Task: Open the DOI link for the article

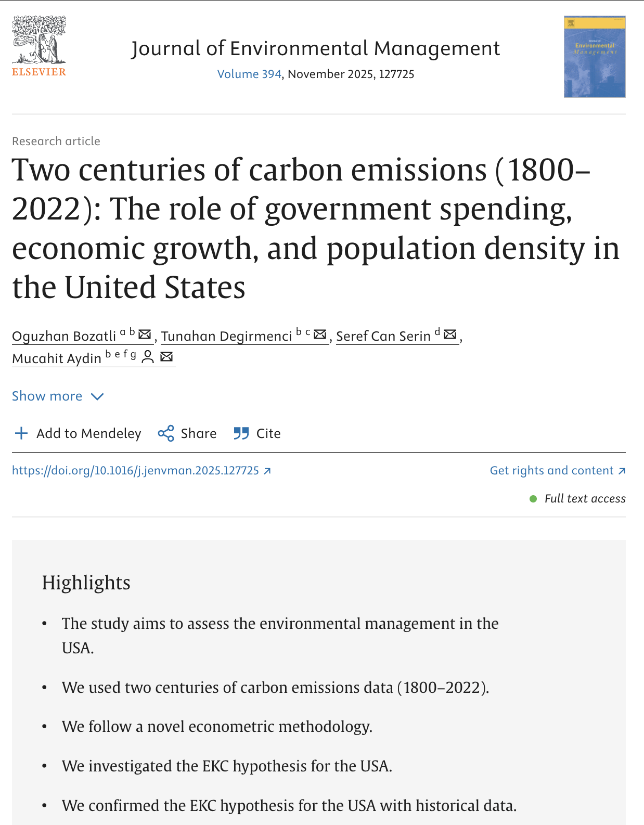Action: point(135,471)
